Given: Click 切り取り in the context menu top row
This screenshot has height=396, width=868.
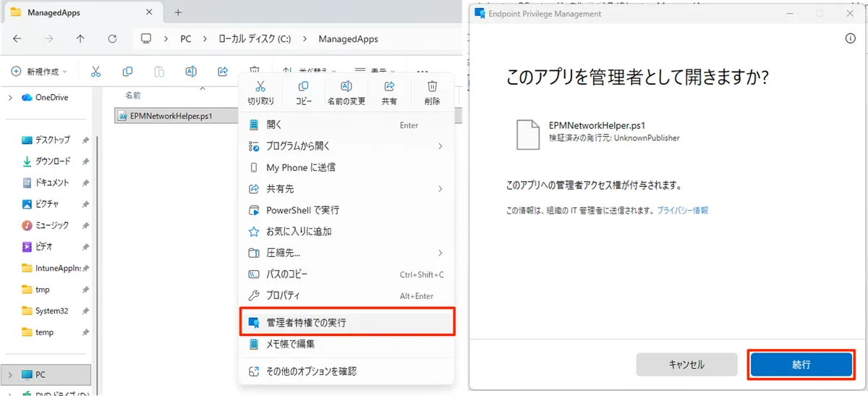Looking at the screenshot, I should [261, 93].
